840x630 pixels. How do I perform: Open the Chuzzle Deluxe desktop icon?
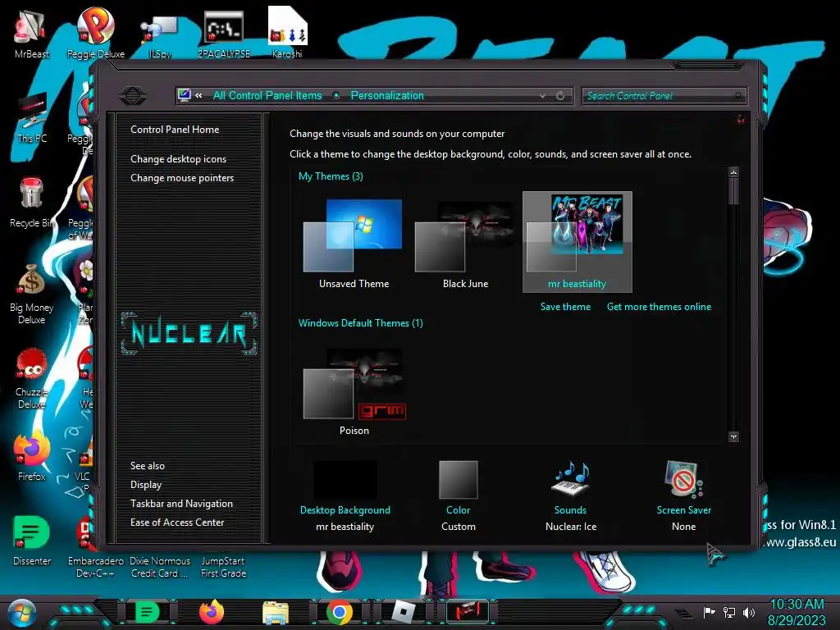pyautogui.click(x=32, y=378)
